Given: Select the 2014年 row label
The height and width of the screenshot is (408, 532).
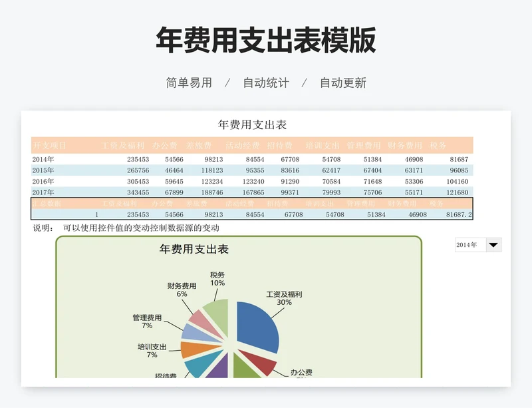Looking at the screenshot, I should 43,159.
